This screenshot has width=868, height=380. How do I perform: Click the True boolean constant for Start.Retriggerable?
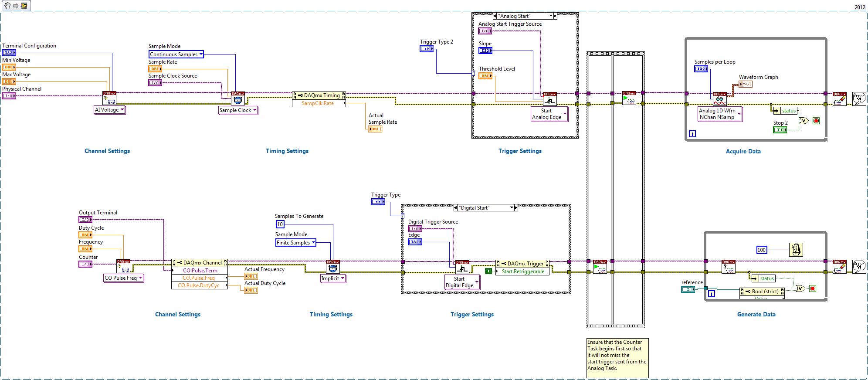click(488, 271)
